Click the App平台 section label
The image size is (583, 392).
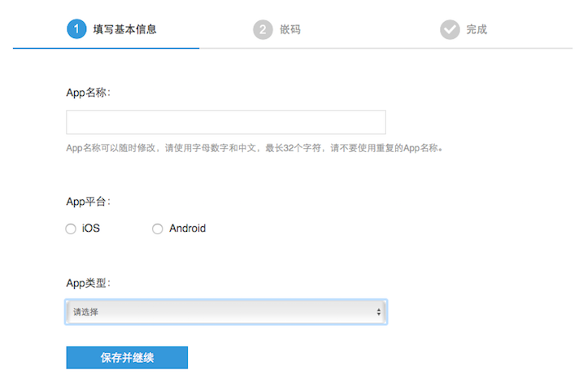click(88, 201)
